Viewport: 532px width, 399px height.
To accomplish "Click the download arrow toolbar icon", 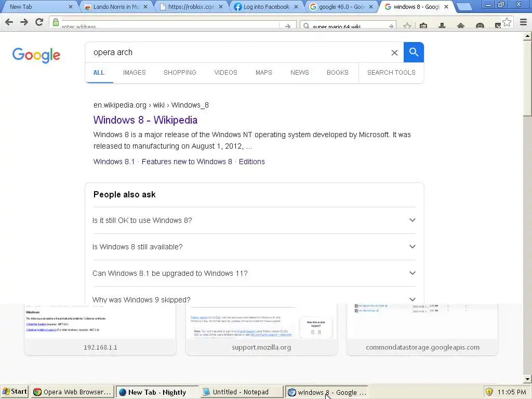I will pos(442,26).
